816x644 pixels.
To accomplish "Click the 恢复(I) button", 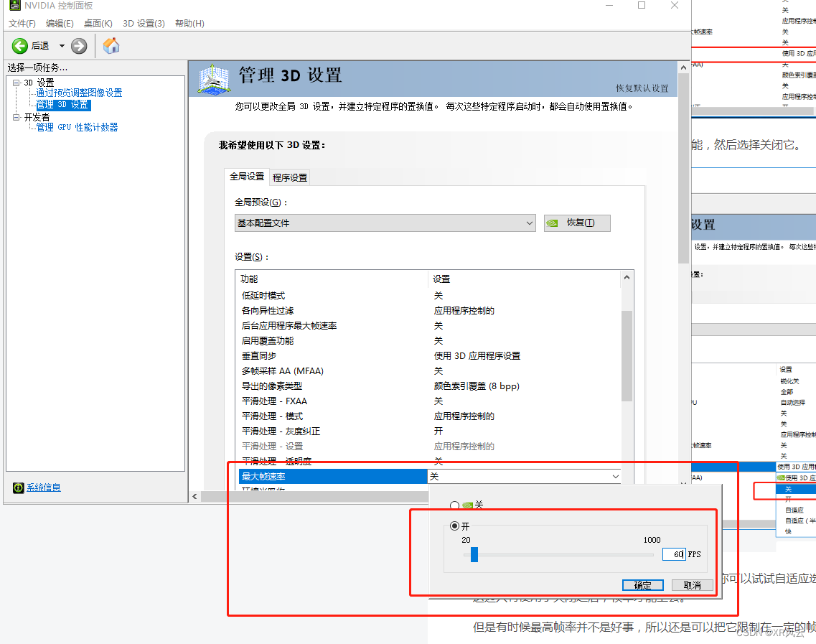I will [577, 223].
